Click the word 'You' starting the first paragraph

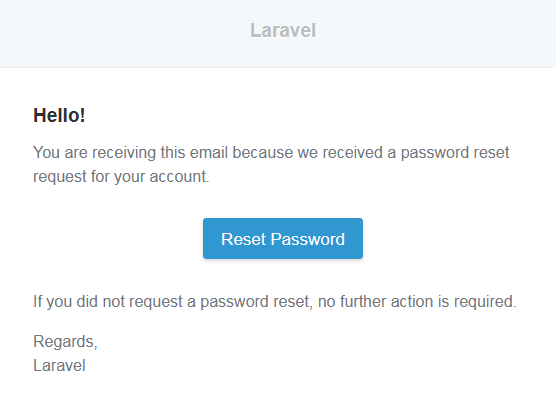tap(46, 152)
